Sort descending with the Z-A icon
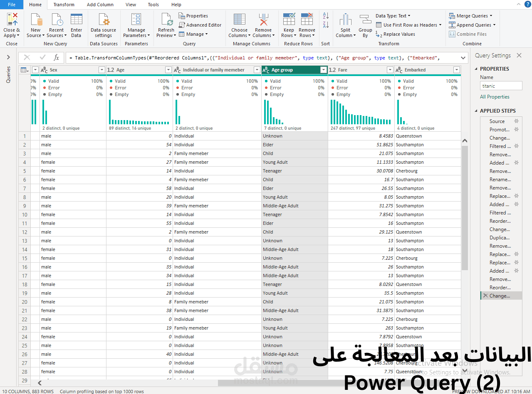Image resolution: width=532 pixels, height=394 pixels. pos(326,25)
